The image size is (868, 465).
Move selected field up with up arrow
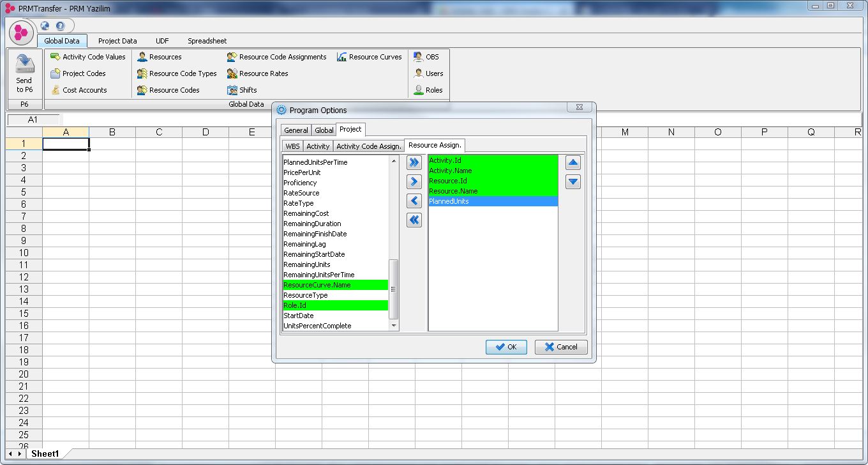click(573, 162)
